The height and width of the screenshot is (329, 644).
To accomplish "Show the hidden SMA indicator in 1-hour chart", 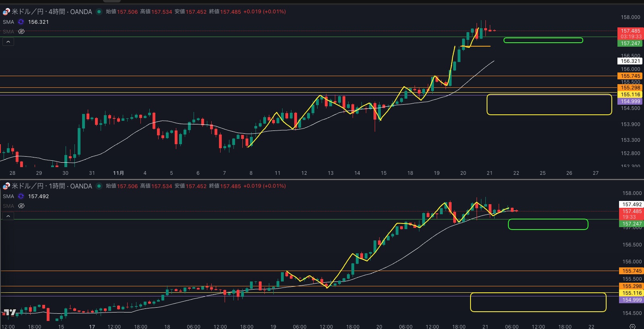I will click(21, 206).
